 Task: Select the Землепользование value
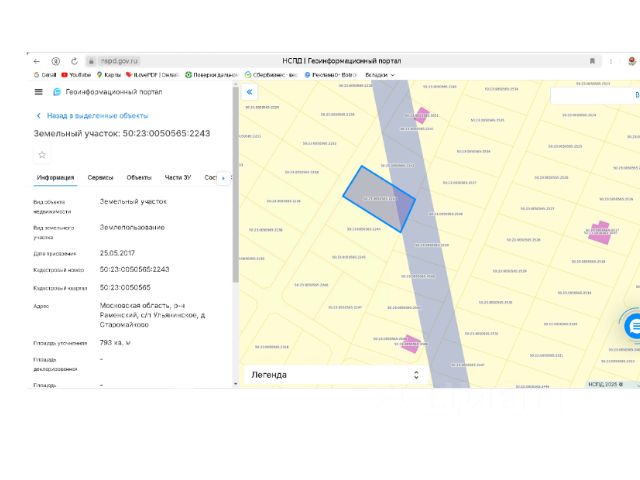pos(132,227)
